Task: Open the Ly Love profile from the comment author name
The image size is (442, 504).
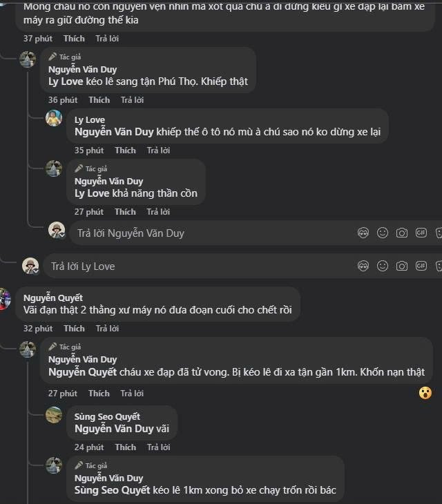Action: click(x=90, y=120)
